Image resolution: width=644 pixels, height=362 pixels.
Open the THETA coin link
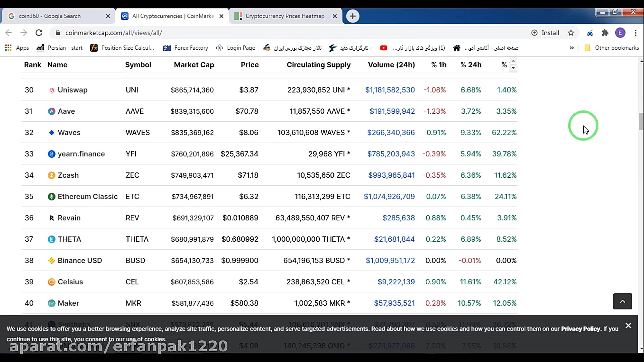click(69, 239)
